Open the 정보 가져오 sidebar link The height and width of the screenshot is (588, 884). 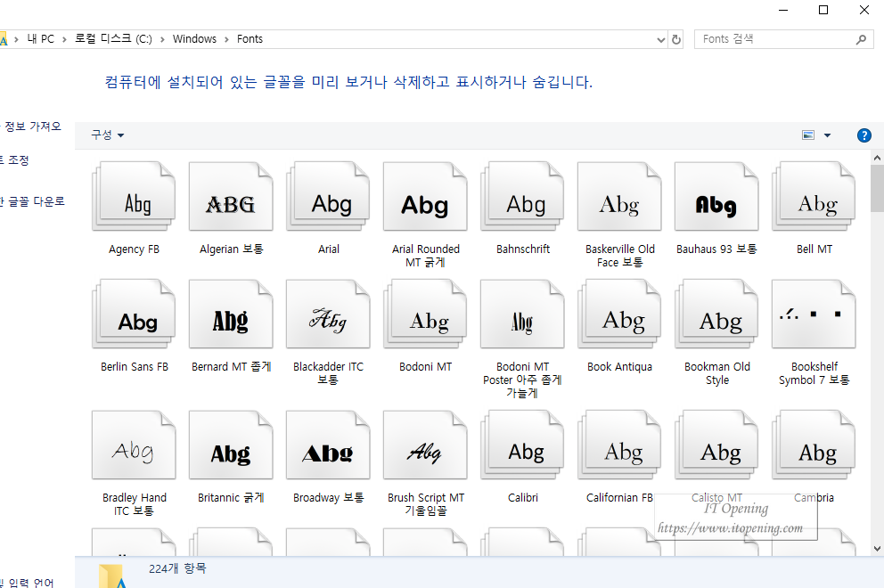[x=32, y=127]
